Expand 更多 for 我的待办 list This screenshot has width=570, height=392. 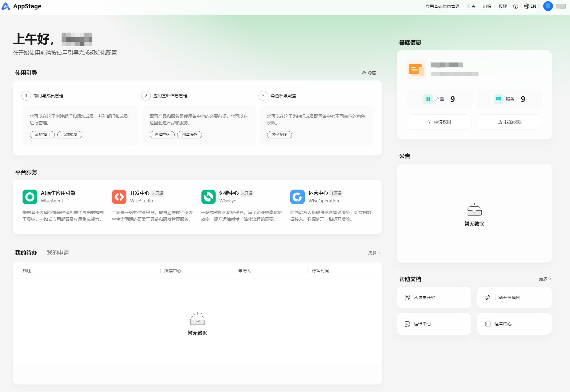(x=374, y=253)
